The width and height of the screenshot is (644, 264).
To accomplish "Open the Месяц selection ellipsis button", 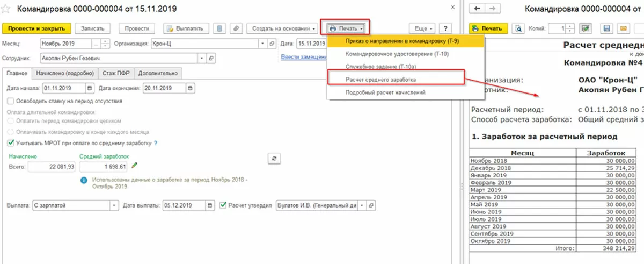I will (96, 44).
